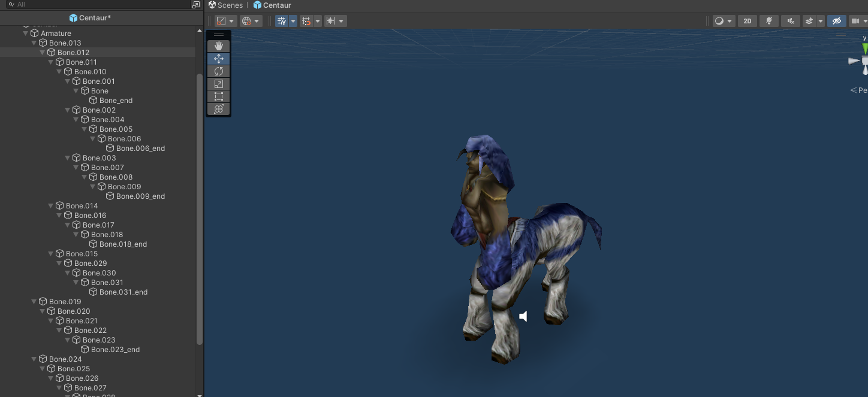
Task: Click the cube icon of Bone.006_end
Action: click(x=110, y=149)
